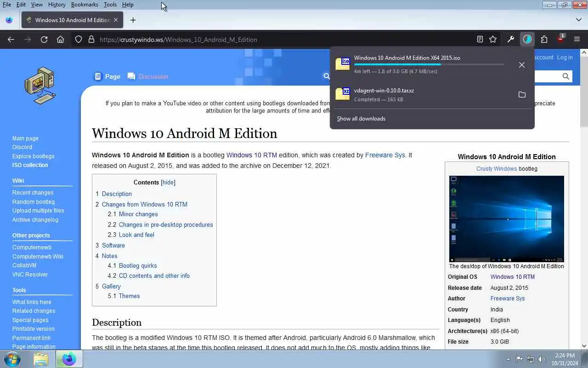Click the Firefox View icon left of tabs
The image size is (588, 368).
[9, 20]
